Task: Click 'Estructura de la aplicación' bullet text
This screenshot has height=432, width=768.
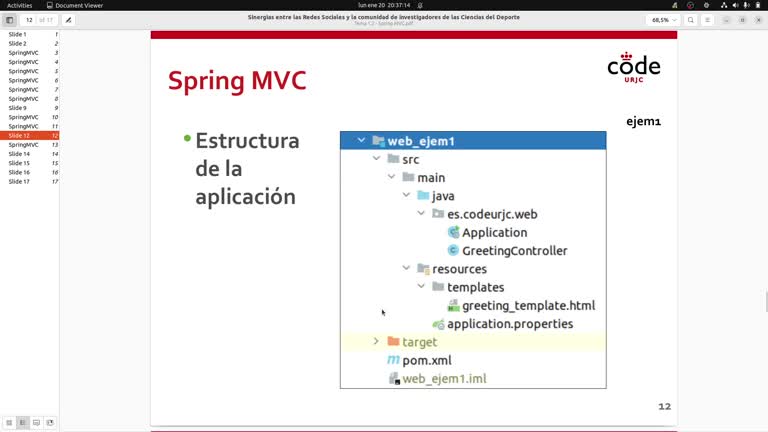Action: pos(247,169)
